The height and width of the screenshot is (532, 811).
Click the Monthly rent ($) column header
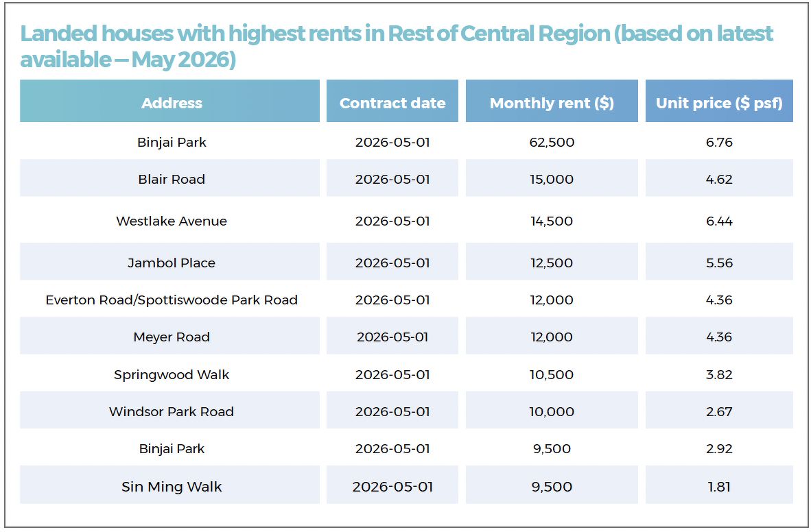[x=552, y=101]
